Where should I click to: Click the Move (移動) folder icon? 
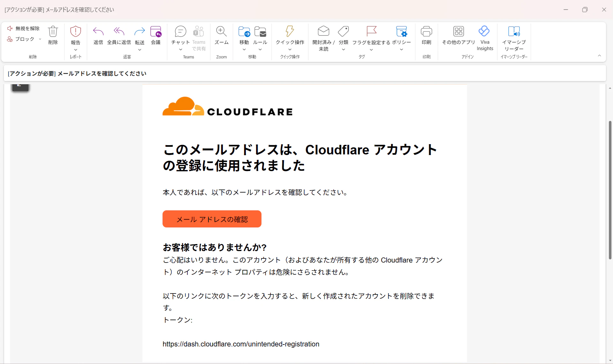244,31
